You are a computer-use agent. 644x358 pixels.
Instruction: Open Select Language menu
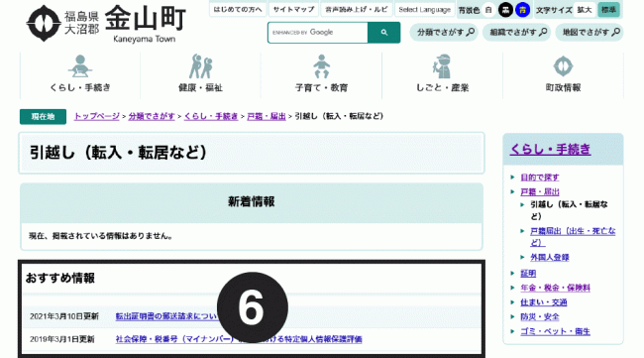click(x=425, y=10)
